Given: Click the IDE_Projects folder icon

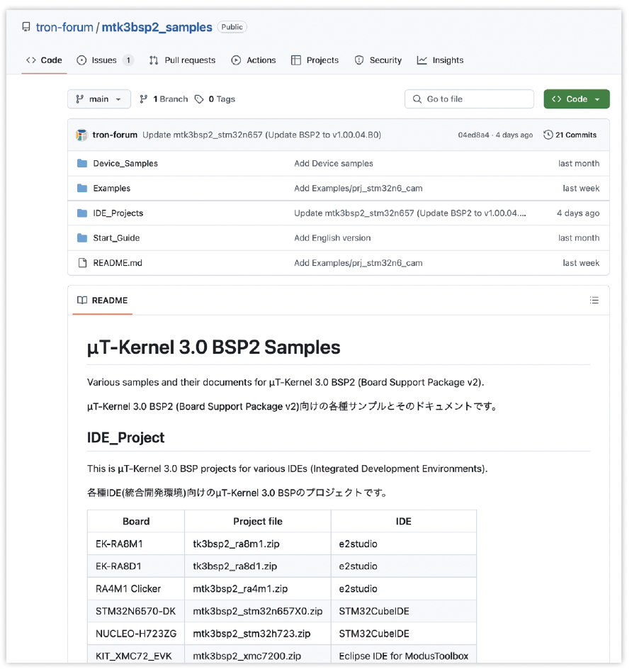Looking at the screenshot, I should (82, 213).
